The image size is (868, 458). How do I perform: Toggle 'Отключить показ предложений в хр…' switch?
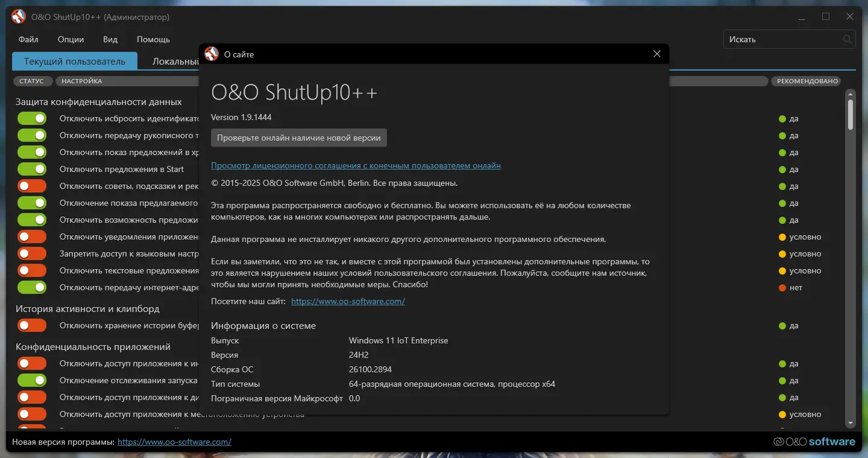point(32,153)
